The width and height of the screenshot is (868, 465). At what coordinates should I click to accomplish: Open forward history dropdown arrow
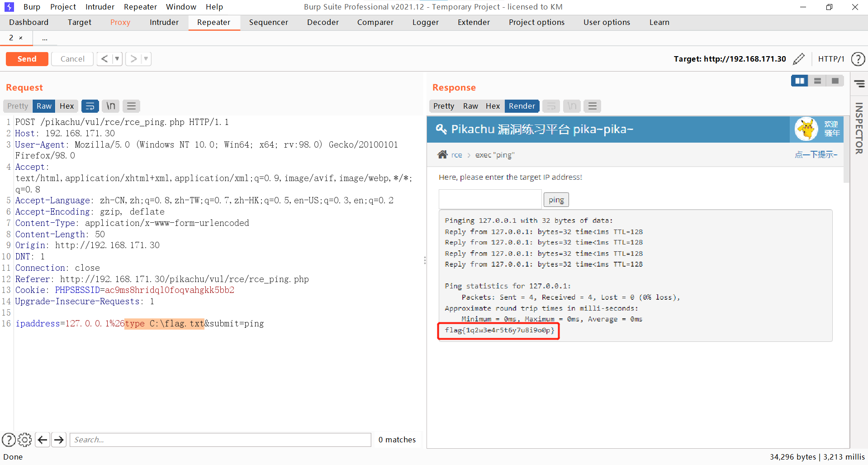(146, 59)
